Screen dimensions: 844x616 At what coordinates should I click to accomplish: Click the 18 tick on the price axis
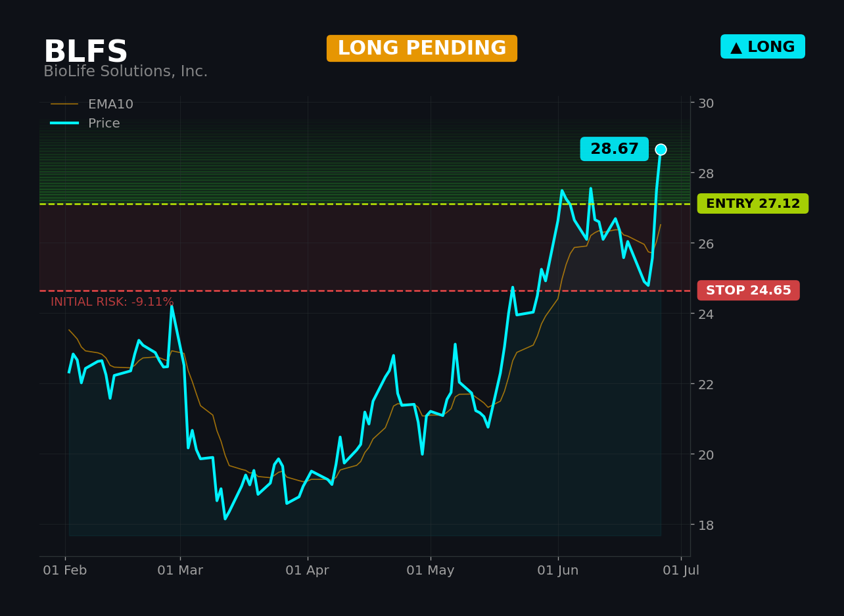point(706,525)
